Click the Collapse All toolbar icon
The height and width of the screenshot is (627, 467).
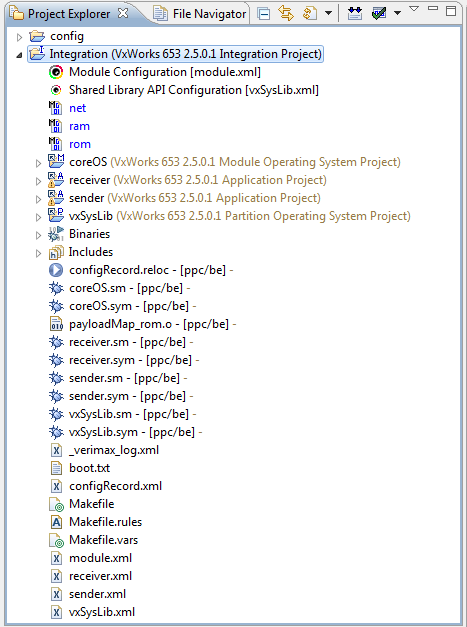(263, 14)
